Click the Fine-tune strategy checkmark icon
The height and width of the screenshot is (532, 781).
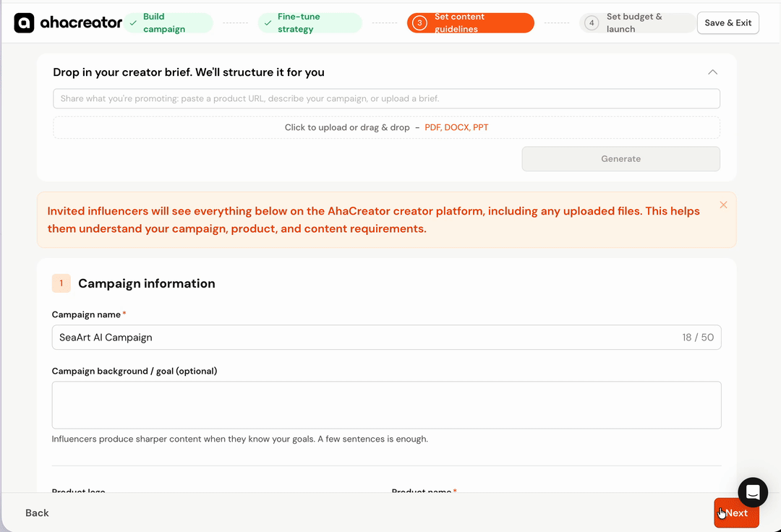tap(268, 23)
